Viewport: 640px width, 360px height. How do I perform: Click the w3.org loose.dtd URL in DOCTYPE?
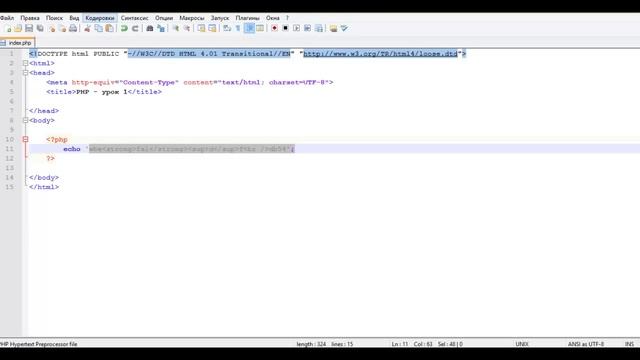point(380,53)
